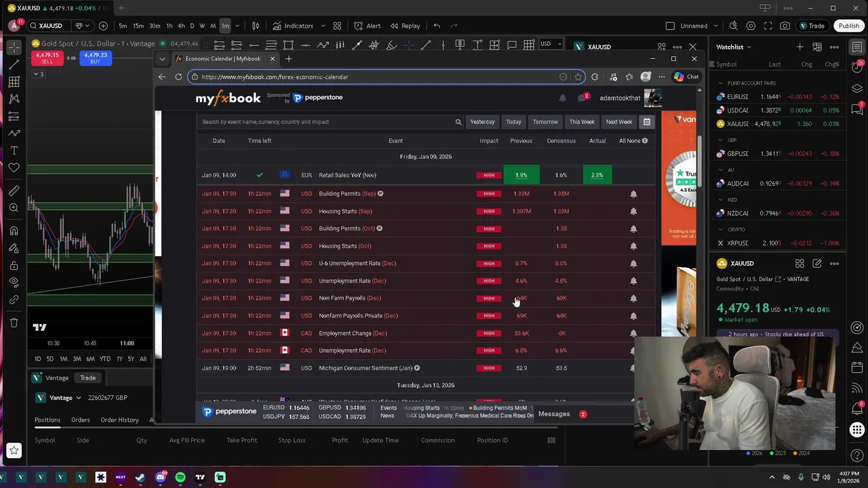Start TradingView bar Replay
The width and height of the screenshot is (868, 488).
click(x=405, y=26)
